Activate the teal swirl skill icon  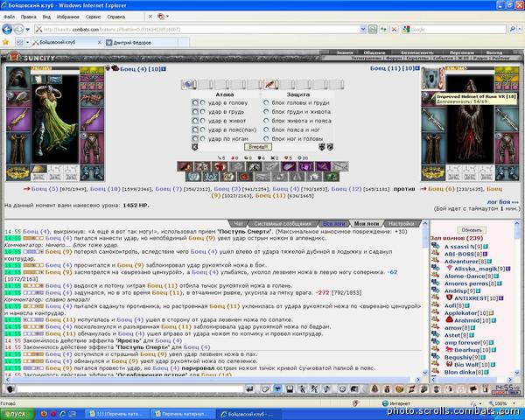tap(211, 177)
